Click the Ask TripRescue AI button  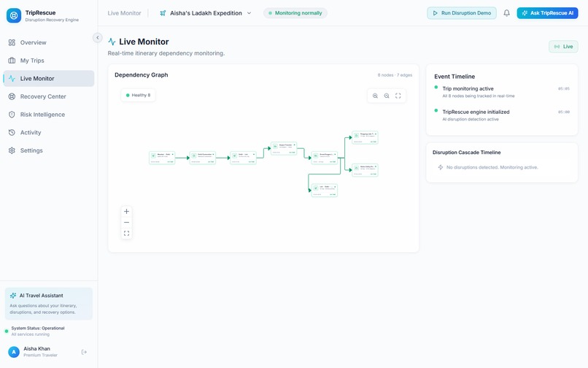[x=547, y=13]
